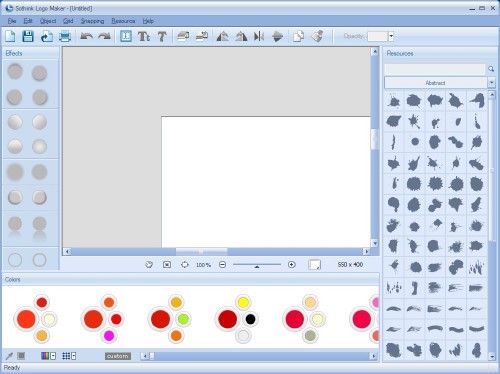Apply the first effect in Effects panel
This screenshot has width=500, height=374.
click(x=15, y=72)
